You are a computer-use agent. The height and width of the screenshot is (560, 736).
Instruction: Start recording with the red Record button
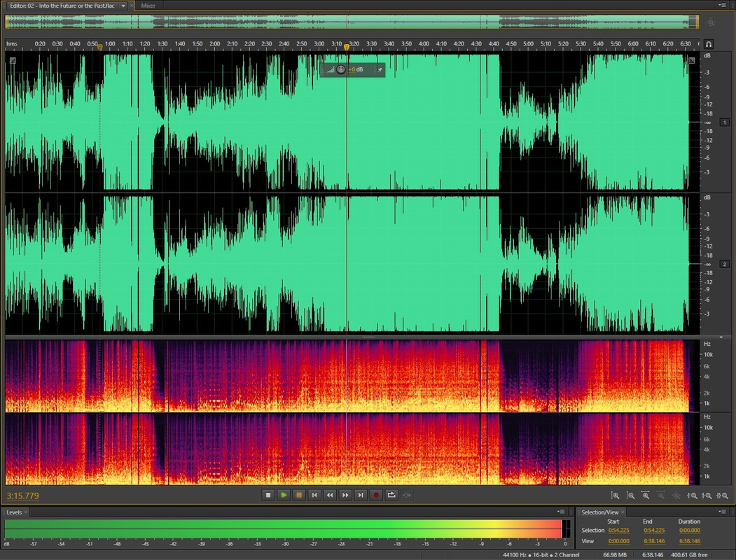coord(376,495)
